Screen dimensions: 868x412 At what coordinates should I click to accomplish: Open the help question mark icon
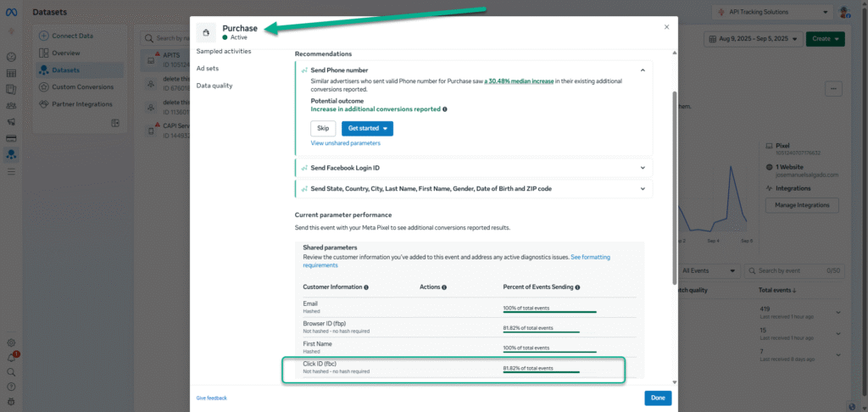click(11, 387)
